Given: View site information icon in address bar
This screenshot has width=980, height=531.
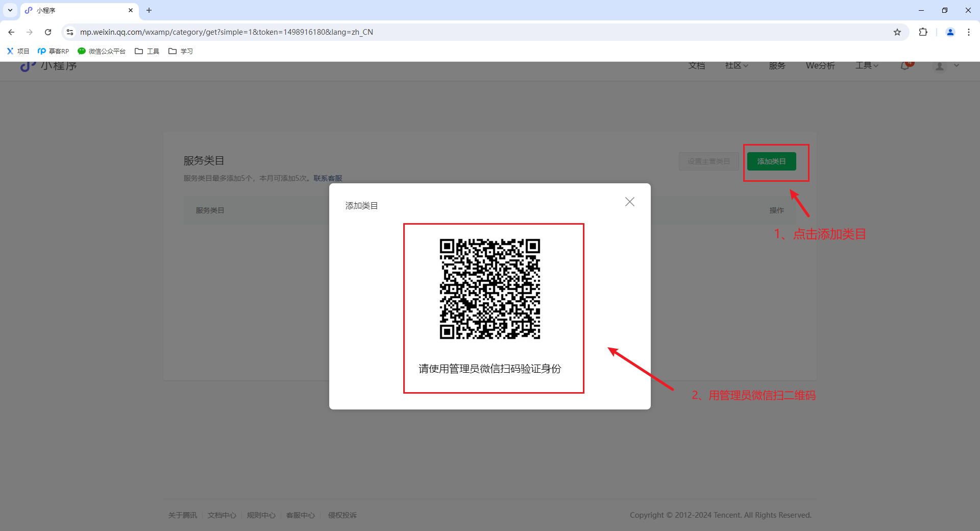Looking at the screenshot, I should 70,32.
